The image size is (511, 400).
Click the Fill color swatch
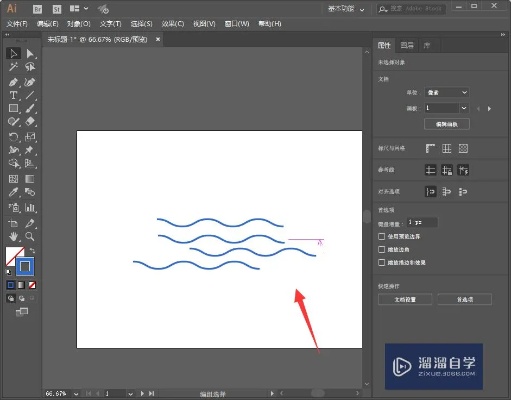(x=11, y=252)
